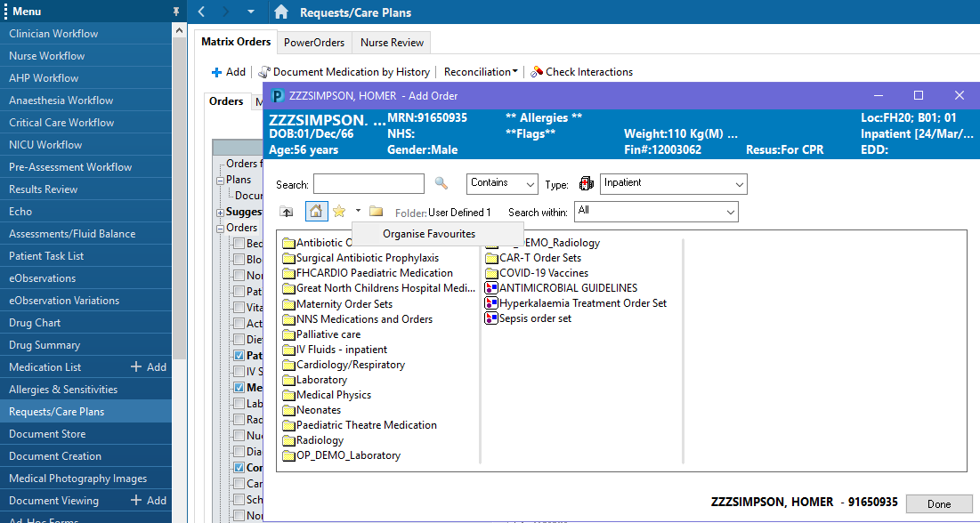Go forward using the right arrow
This screenshot has width=980, height=523.
[225, 12]
